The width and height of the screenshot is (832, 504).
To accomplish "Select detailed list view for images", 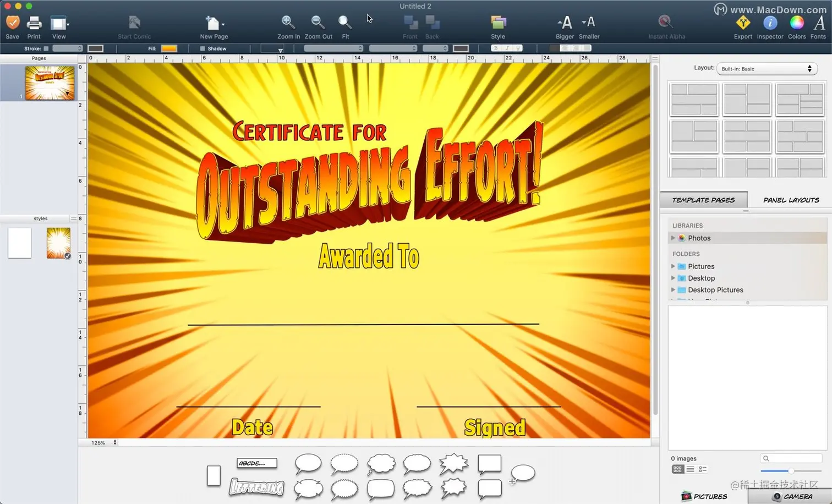I will pyautogui.click(x=703, y=469).
